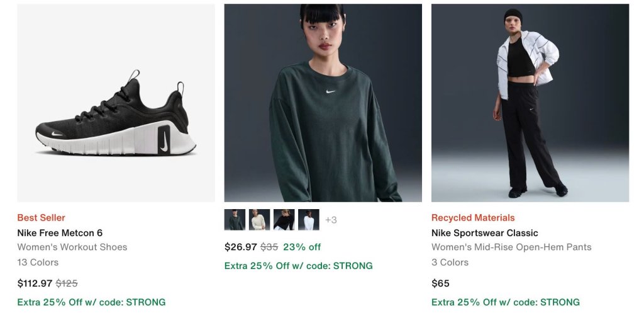Select the black sweatshirt color thumbnail
644x325 pixels.
click(284, 220)
